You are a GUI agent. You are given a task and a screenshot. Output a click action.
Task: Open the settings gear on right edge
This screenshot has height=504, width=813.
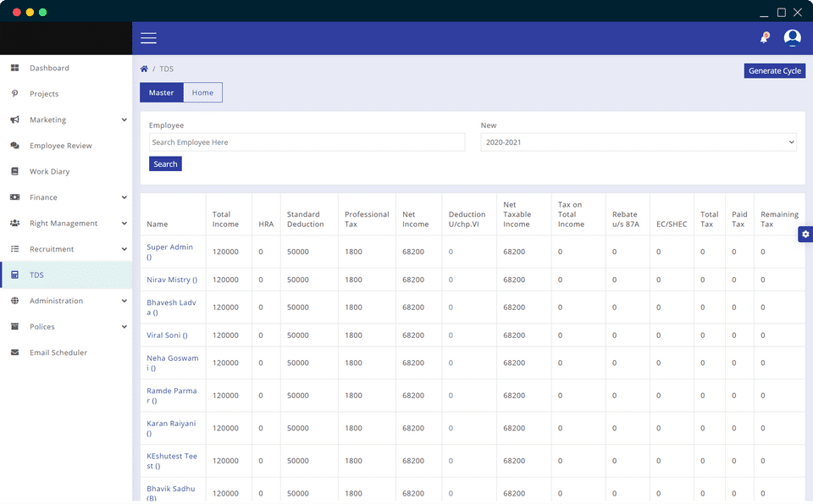point(805,235)
